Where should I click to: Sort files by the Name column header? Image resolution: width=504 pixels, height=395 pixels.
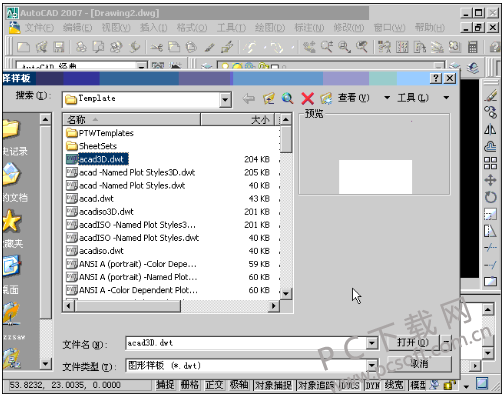point(132,119)
